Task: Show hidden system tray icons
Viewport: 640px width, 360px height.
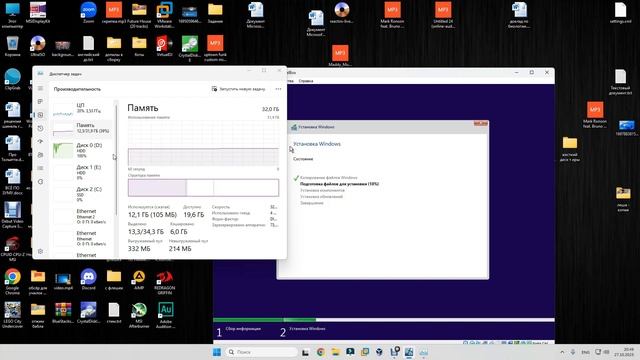Action: (x=562, y=352)
